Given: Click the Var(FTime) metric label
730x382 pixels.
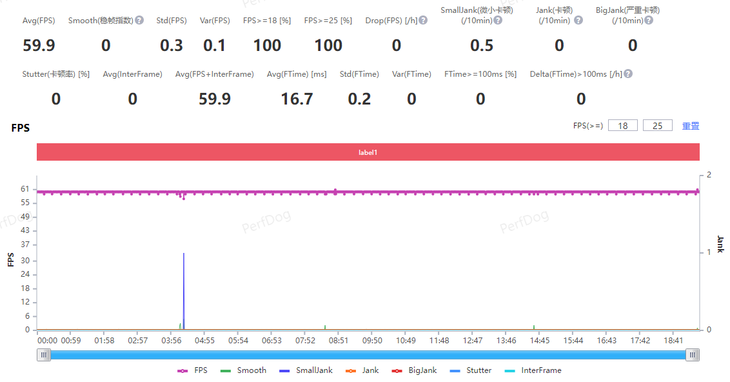Looking at the screenshot, I should tap(412, 74).
